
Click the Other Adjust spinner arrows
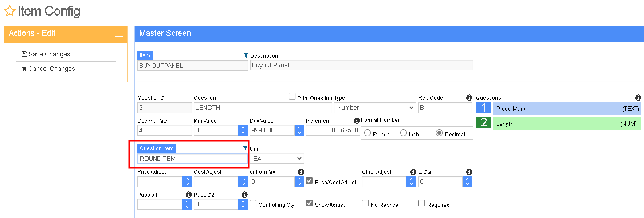point(411,182)
